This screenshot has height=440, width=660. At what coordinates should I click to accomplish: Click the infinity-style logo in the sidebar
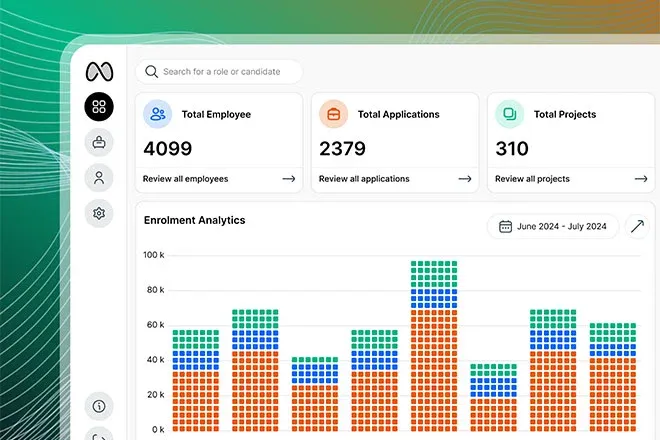[99, 71]
